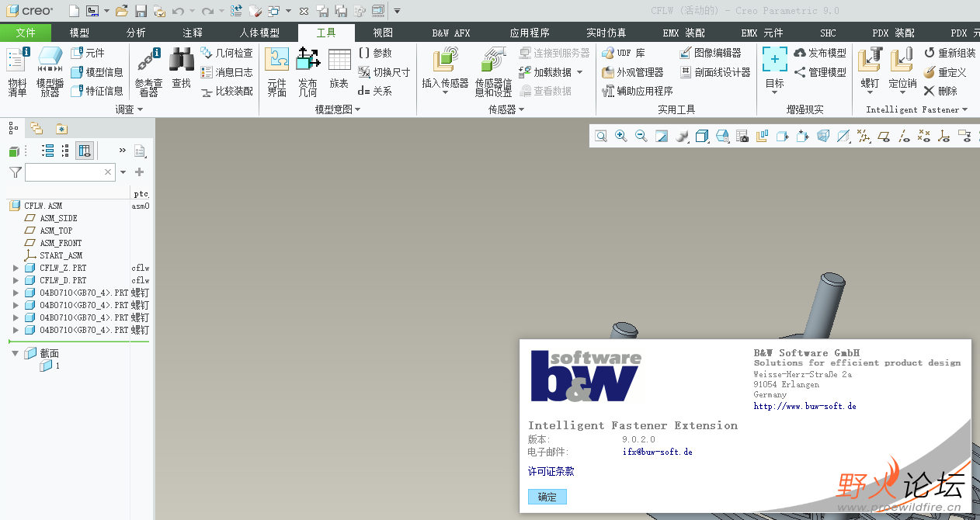Open the UDF 库 library
This screenshot has height=520, width=980.
[x=624, y=53]
